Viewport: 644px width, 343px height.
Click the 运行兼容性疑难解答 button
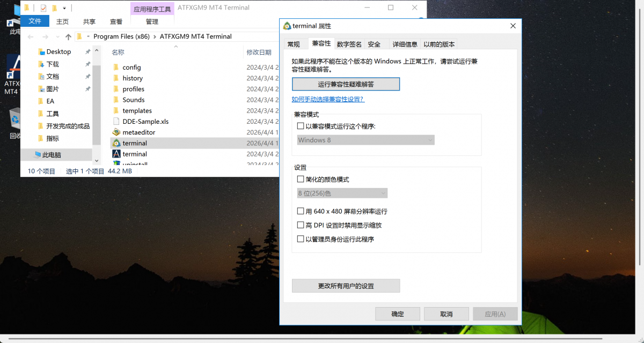(346, 84)
